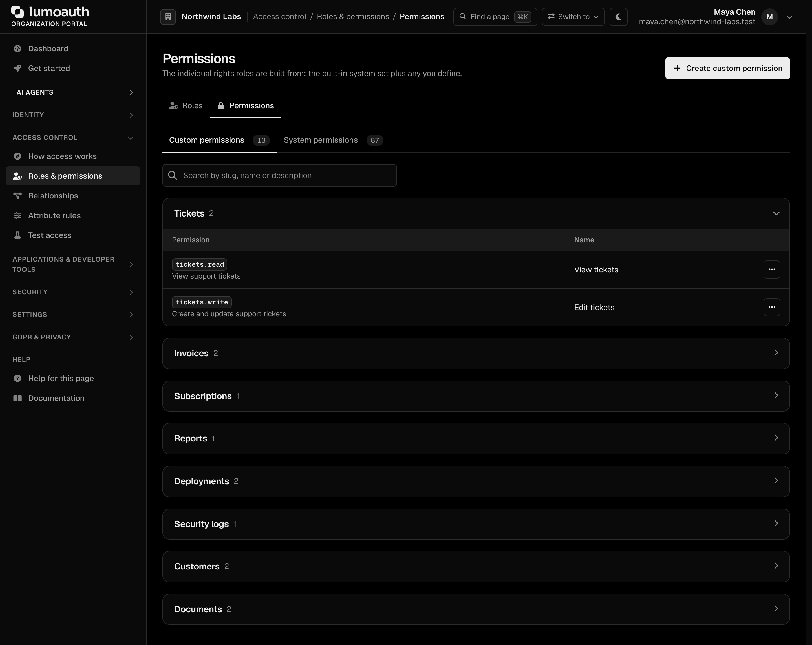
Task: Open the Dashboard sidebar item
Action: (x=73, y=48)
